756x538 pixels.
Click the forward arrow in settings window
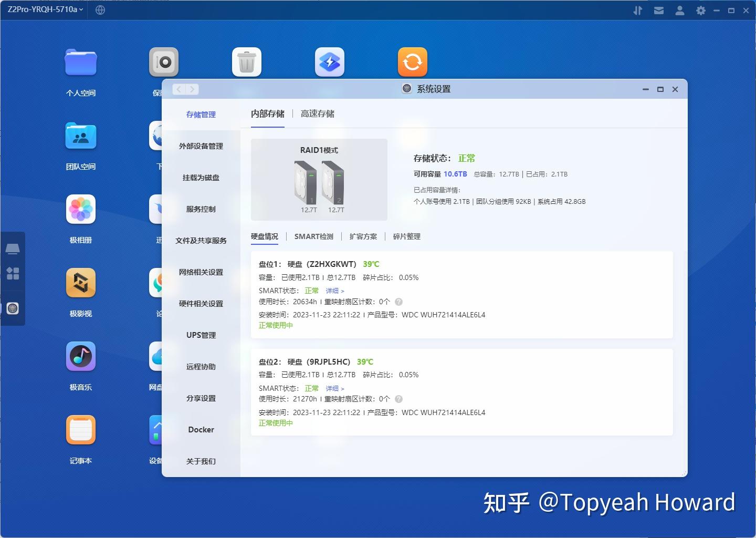(192, 89)
